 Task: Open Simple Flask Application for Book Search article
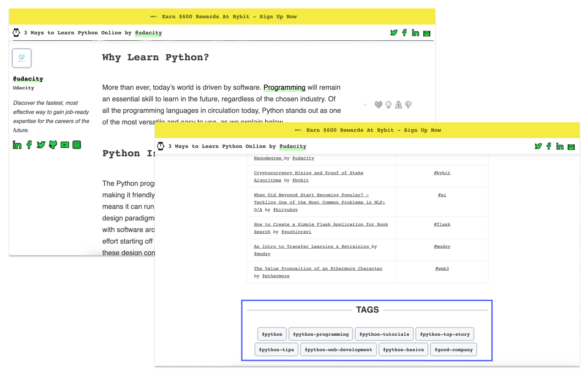point(321,228)
